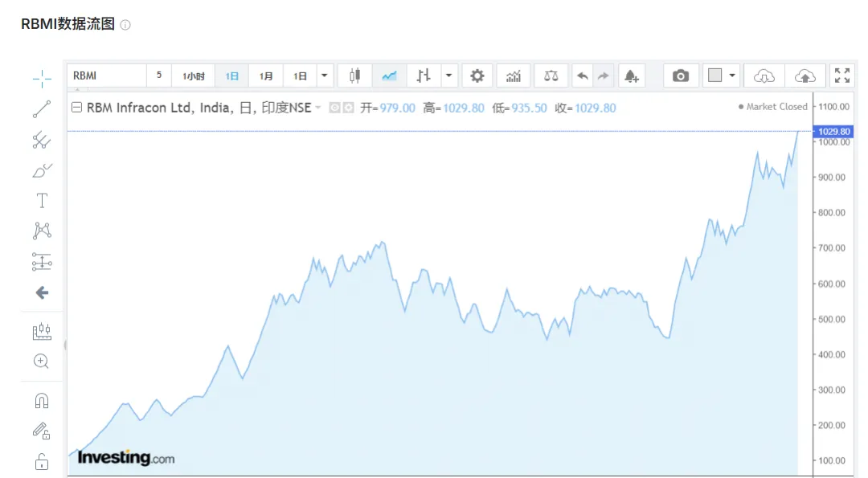Open the indicators panel
This screenshot has height=478, width=868.
click(513, 76)
